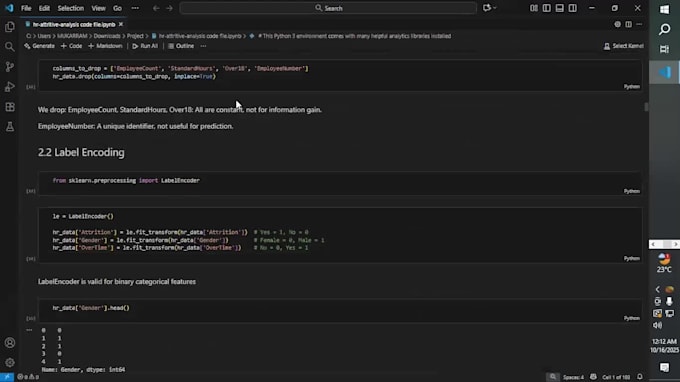This screenshot has height=382, width=680.
Task: Open the Selection menu
Action: coord(71,8)
